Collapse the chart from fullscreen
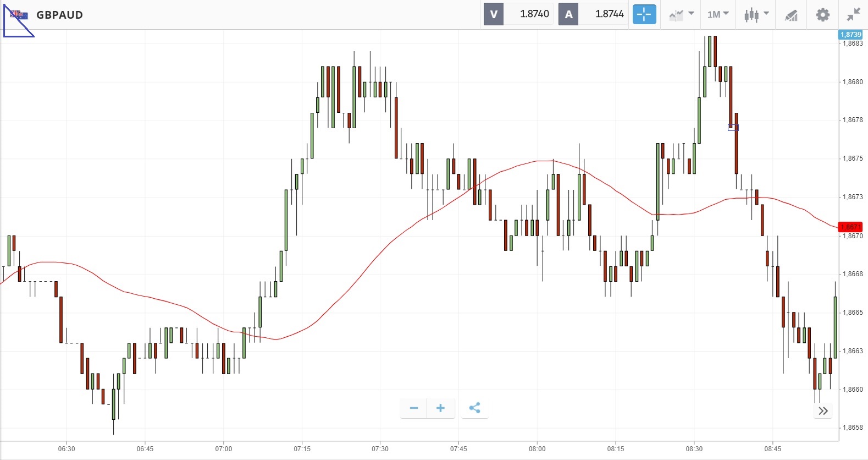The width and height of the screenshot is (868, 460). tap(853, 14)
